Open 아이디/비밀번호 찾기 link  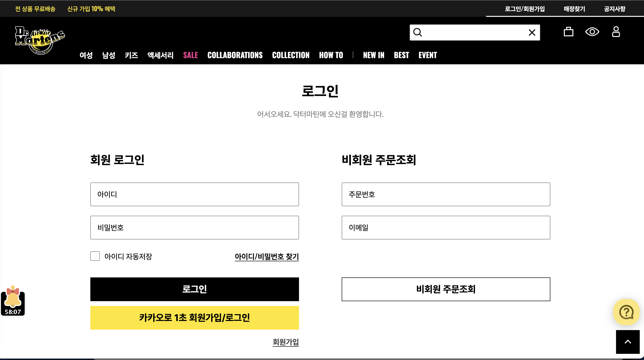[x=267, y=257]
